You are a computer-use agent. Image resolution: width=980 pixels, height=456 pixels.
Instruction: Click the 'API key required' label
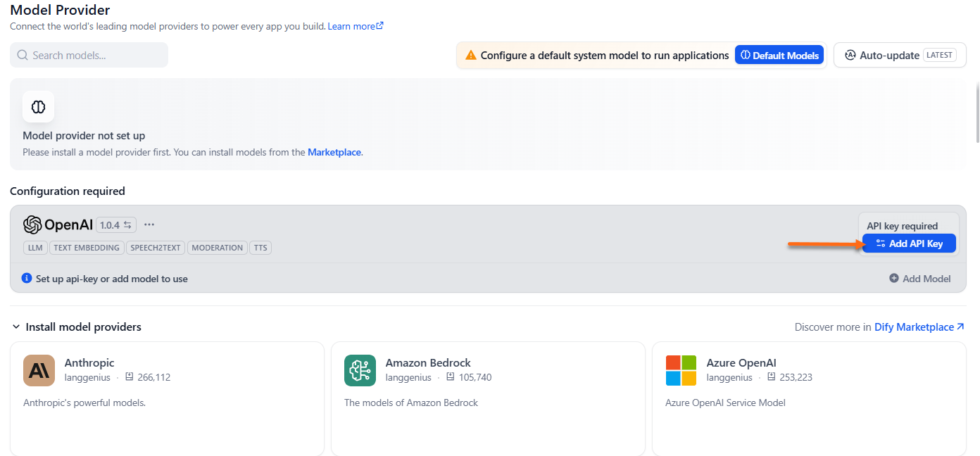(x=903, y=226)
